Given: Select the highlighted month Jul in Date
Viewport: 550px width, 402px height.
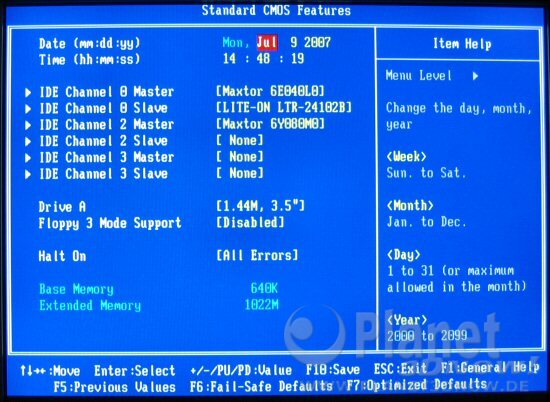Looking at the screenshot, I should coord(267,42).
